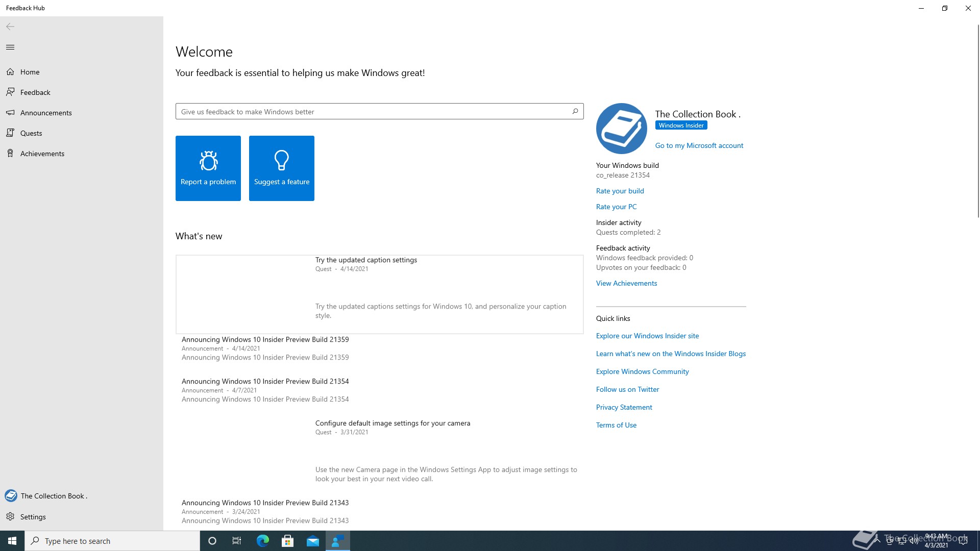Click the profile avatar book icon
Viewport: 980px width, 551px height.
click(x=622, y=129)
